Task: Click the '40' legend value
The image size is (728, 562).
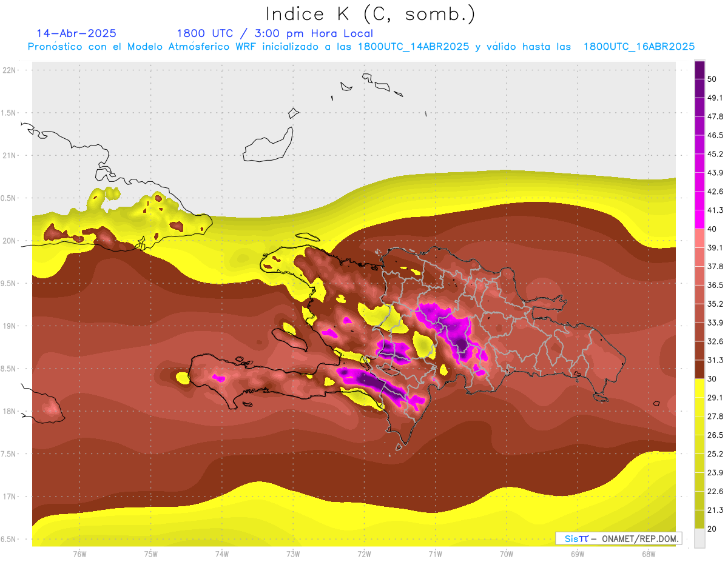Action: (x=712, y=229)
